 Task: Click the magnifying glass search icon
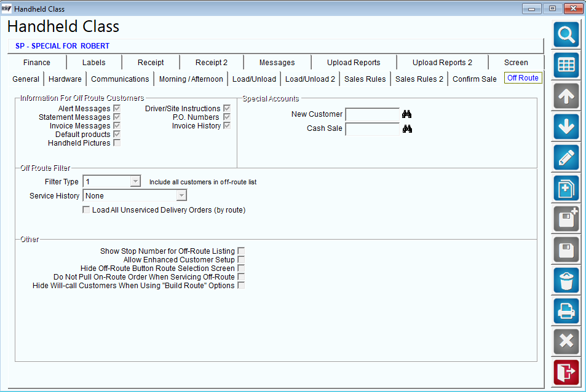point(566,35)
